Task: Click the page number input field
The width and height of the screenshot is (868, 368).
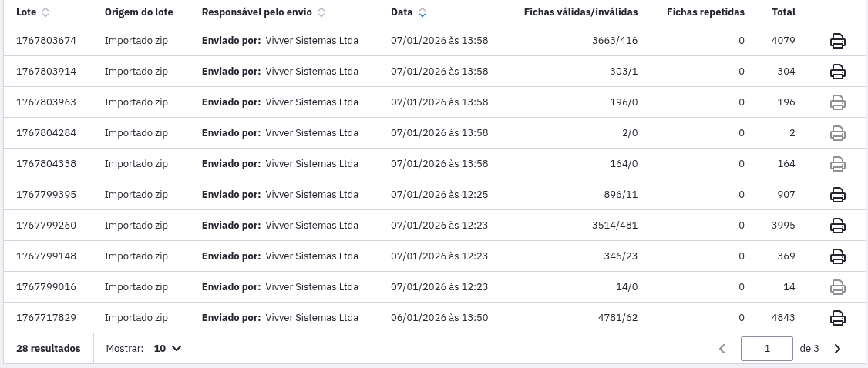Action: coord(766,349)
